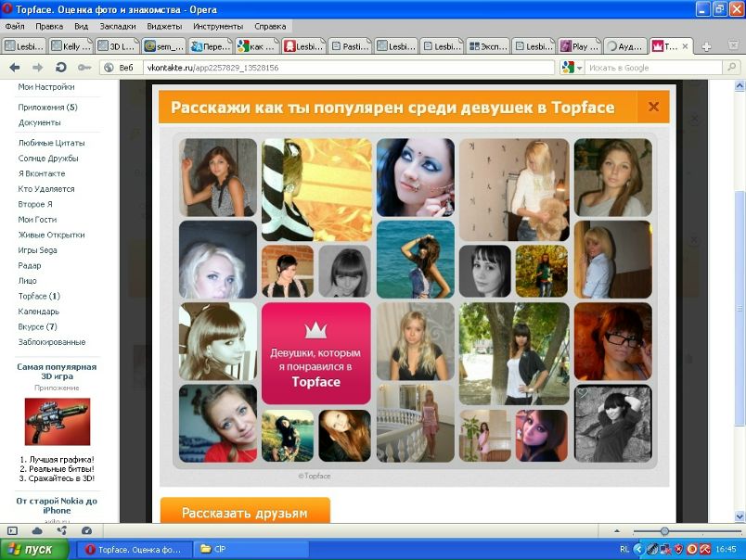Click the pink Topface tile with the crown
The image size is (746, 560).
315,354
